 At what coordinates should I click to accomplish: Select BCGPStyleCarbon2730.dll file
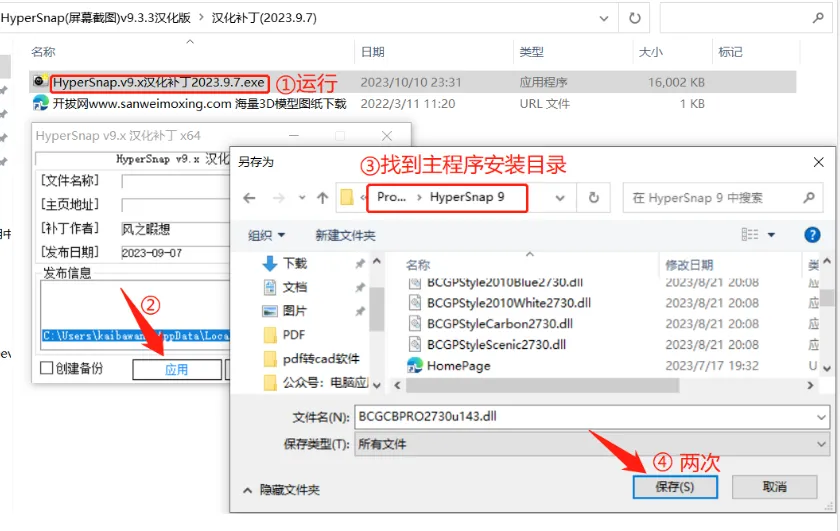pos(499,324)
